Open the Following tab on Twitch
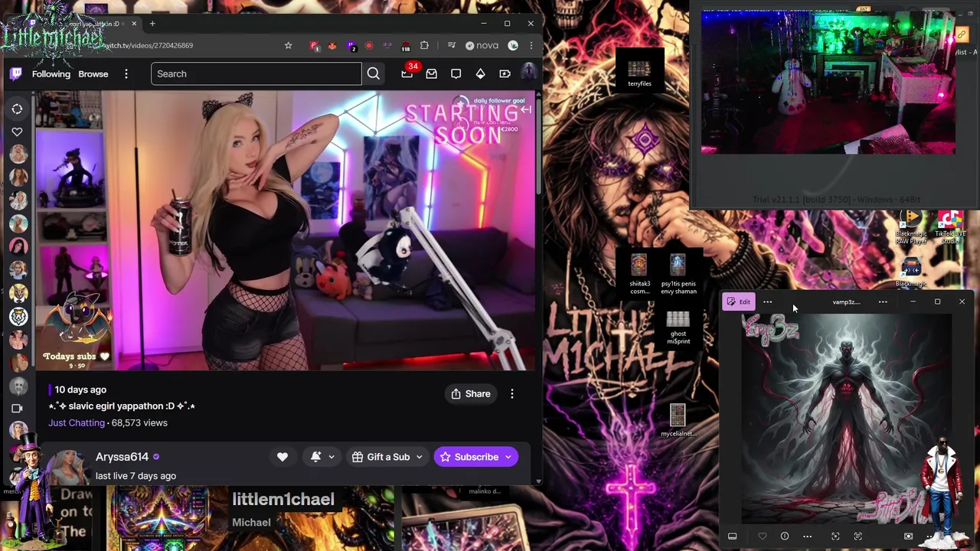The image size is (980, 551). 51,73
